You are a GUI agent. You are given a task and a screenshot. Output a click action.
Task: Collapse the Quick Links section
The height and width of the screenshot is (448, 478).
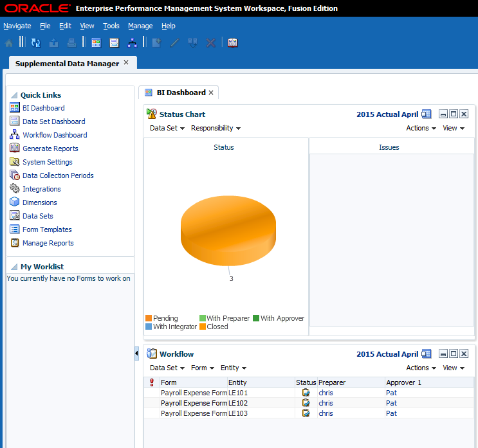(14, 95)
